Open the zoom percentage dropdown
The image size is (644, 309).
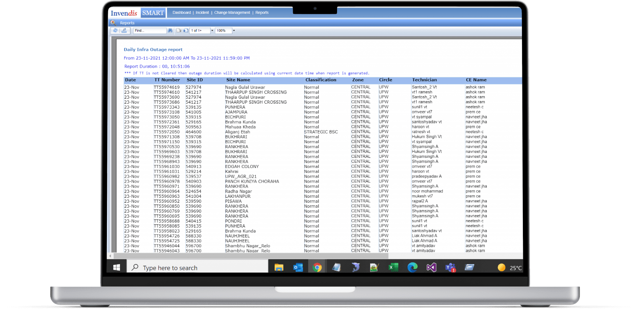point(234,30)
